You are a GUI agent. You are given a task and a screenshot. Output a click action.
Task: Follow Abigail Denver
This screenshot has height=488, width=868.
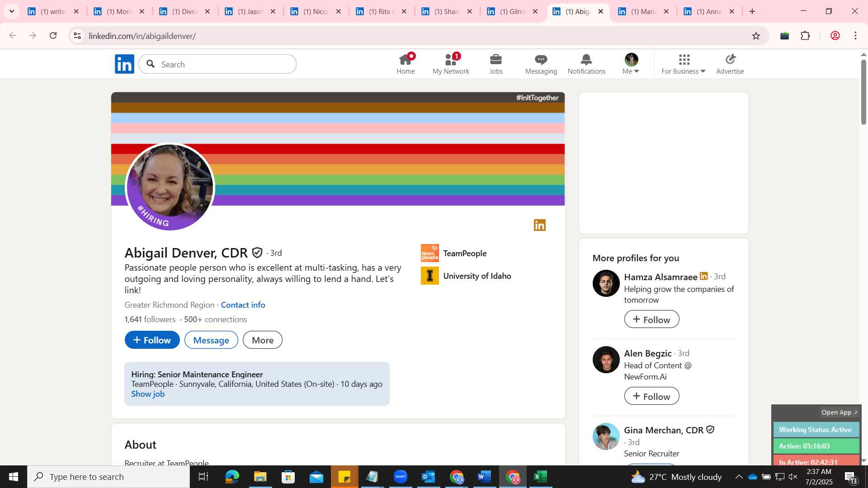pyautogui.click(x=152, y=340)
